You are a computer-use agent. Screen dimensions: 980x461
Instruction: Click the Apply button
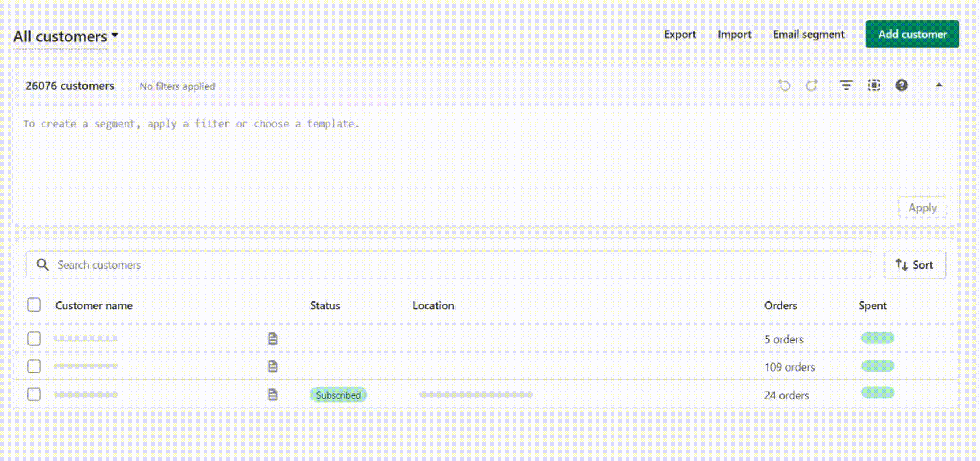(x=922, y=207)
